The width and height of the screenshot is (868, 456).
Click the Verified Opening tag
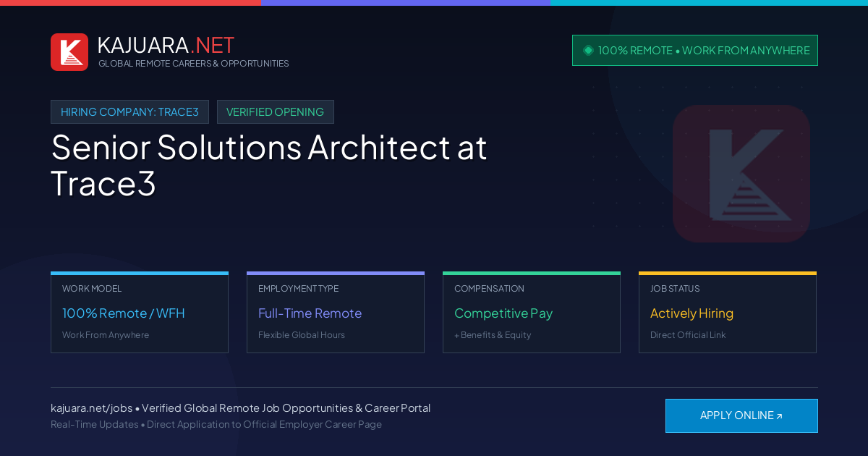click(276, 112)
